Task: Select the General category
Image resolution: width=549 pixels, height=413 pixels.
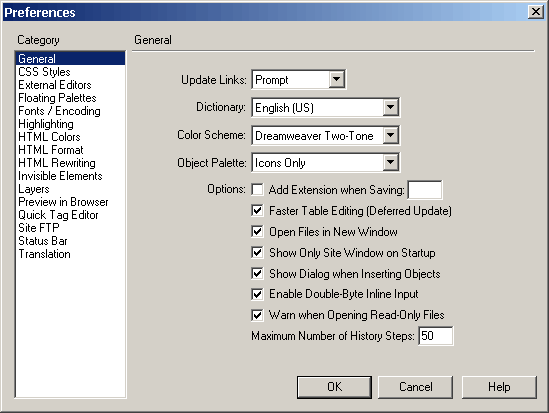Action: point(70,58)
